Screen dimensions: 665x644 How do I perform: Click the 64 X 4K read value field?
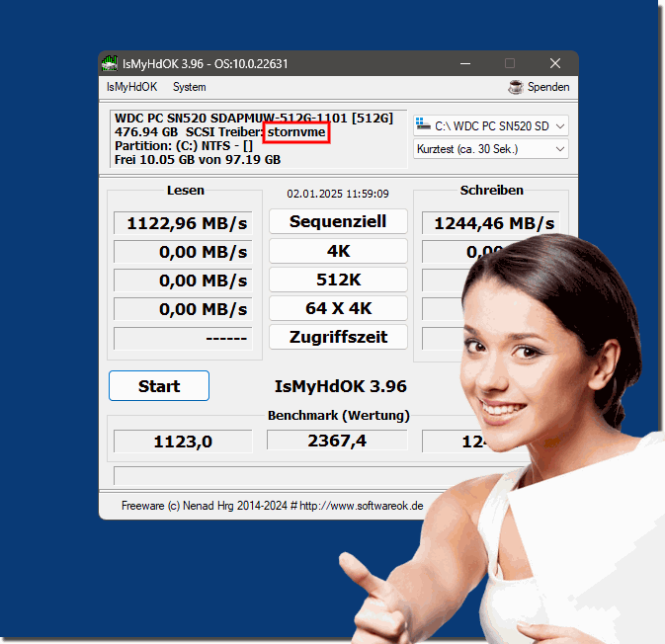click(183, 309)
